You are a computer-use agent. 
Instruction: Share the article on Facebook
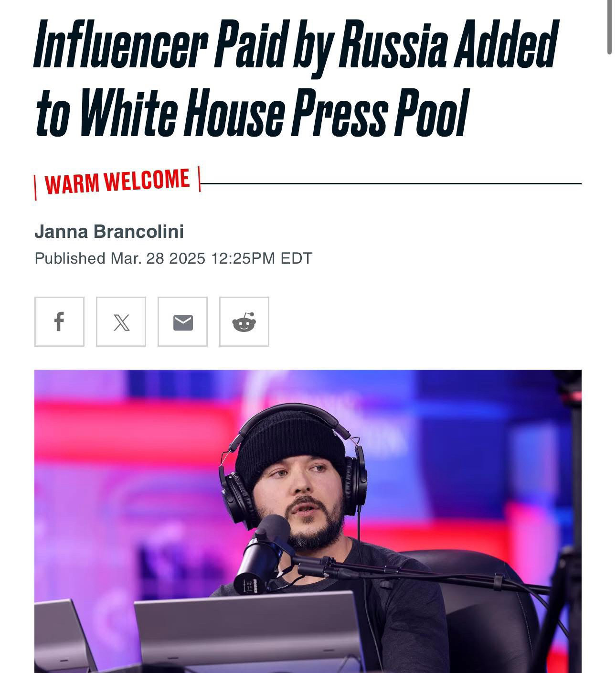pos(59,321)
